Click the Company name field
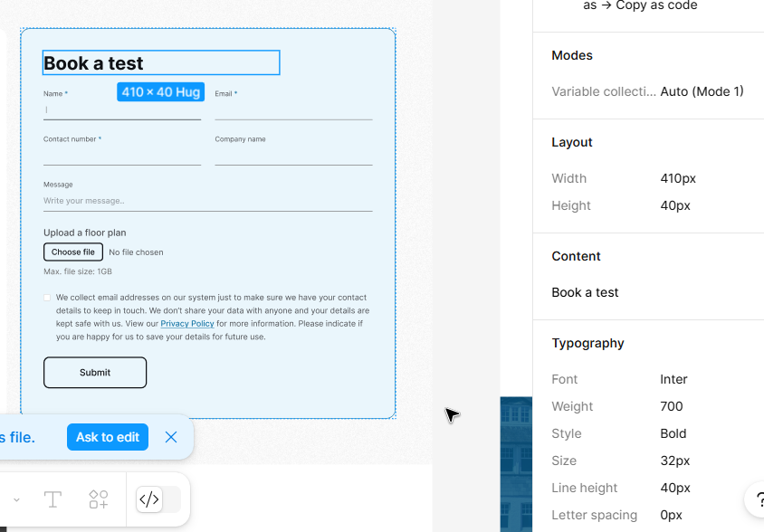764x532 pixels. pos(293,157)
